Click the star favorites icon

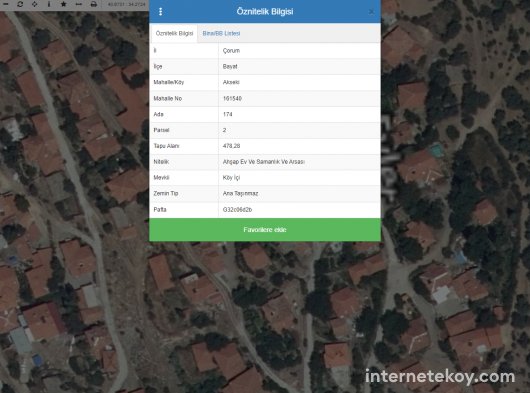coord(64,4)
